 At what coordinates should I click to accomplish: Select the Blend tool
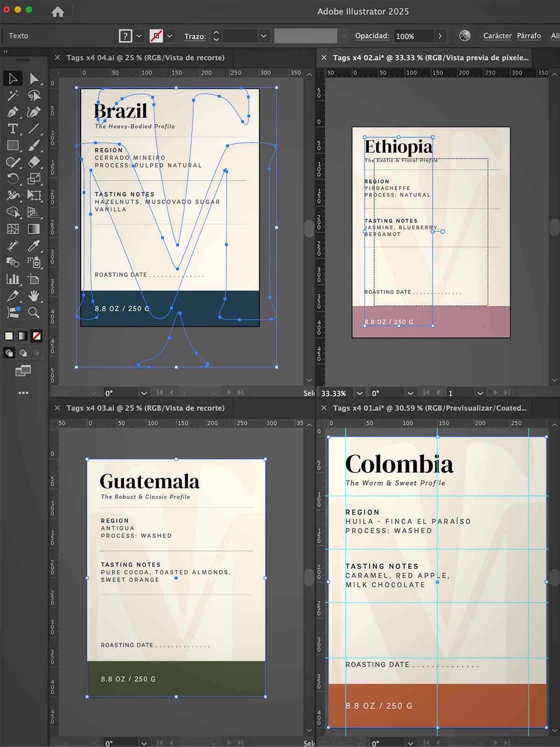click(13, 262)
